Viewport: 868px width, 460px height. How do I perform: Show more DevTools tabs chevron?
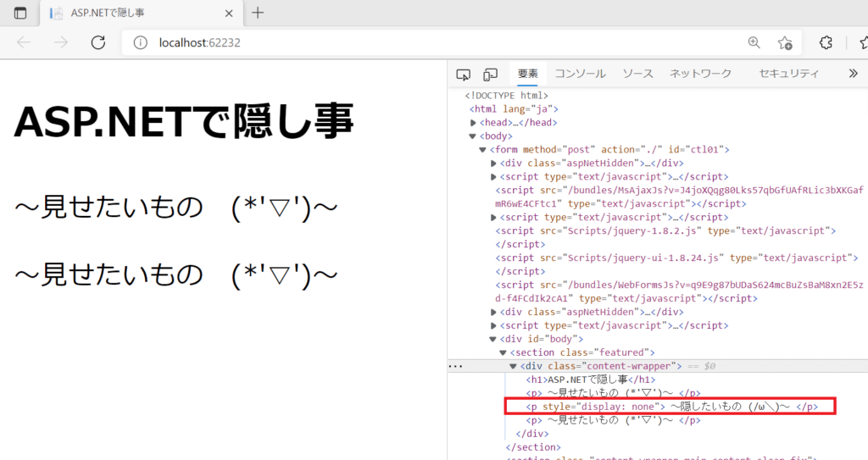click(853, 74)
